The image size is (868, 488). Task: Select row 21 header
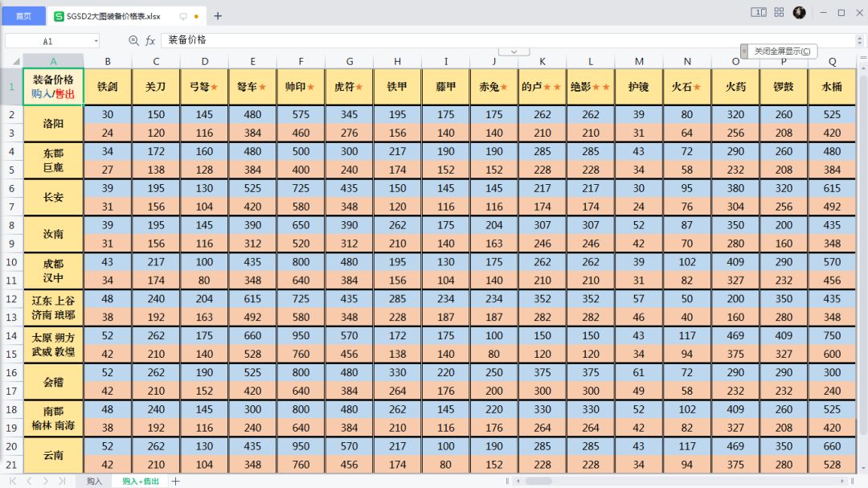tap(11, 465)
